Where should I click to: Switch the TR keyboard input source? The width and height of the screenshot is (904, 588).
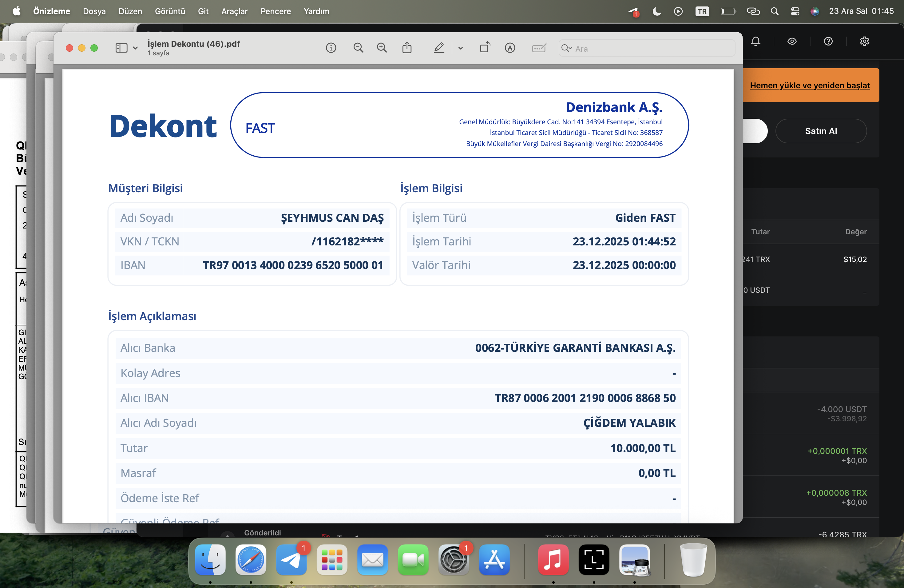click(x=702, y=11)
